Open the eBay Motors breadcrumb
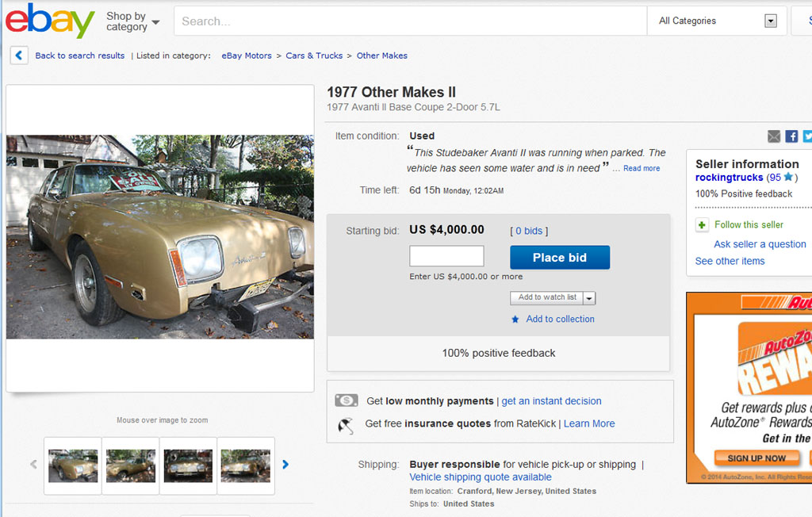Image resolution: width=812 pixels, height=517 pixels. point(247,56)
